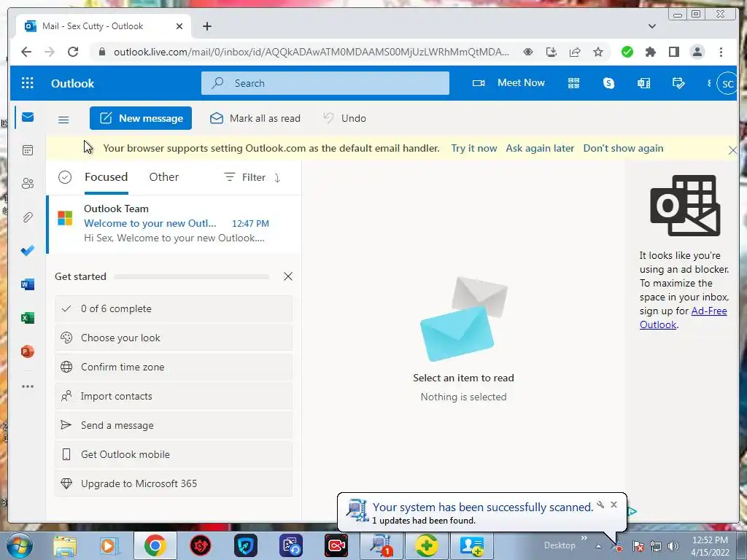Open the SC account profile avatar

click(x=727, y=84)
